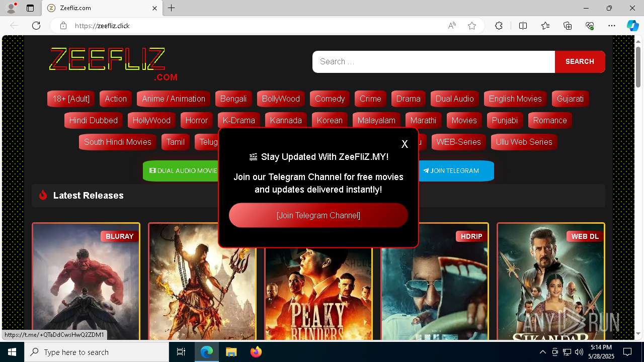
Task: Click the Join Telegram Channel popup button
Action: tap(318, 215)
